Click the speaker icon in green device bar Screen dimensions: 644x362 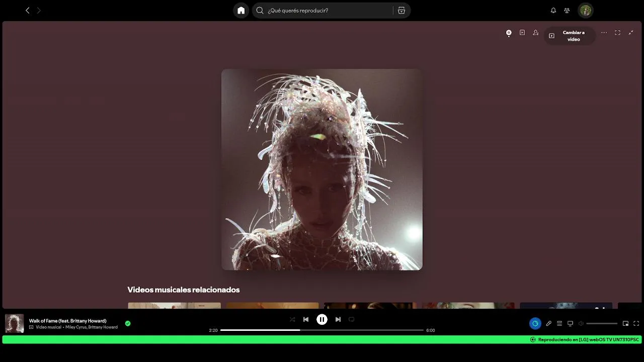point(533,340)
